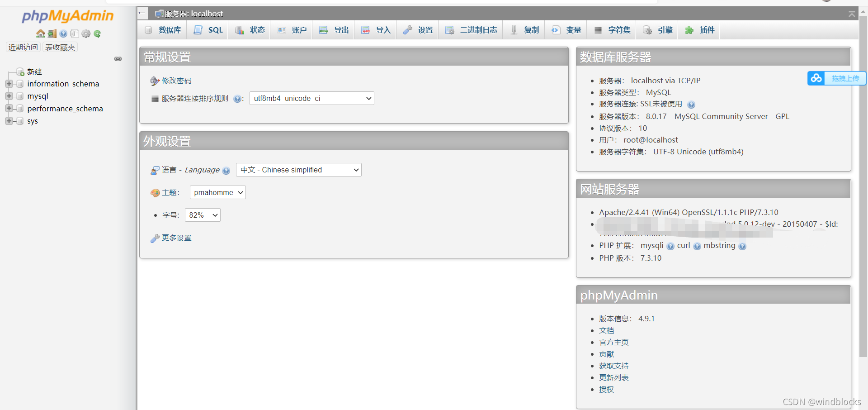Expand the mysql database node
The image size is (868, 410).
pyautogui.click(x=9, y=96)
